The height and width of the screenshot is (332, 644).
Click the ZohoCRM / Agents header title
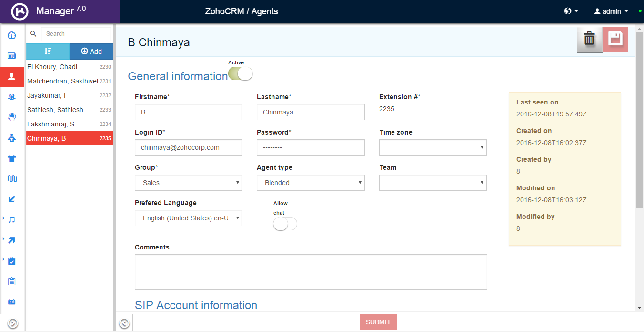[241, 11]
